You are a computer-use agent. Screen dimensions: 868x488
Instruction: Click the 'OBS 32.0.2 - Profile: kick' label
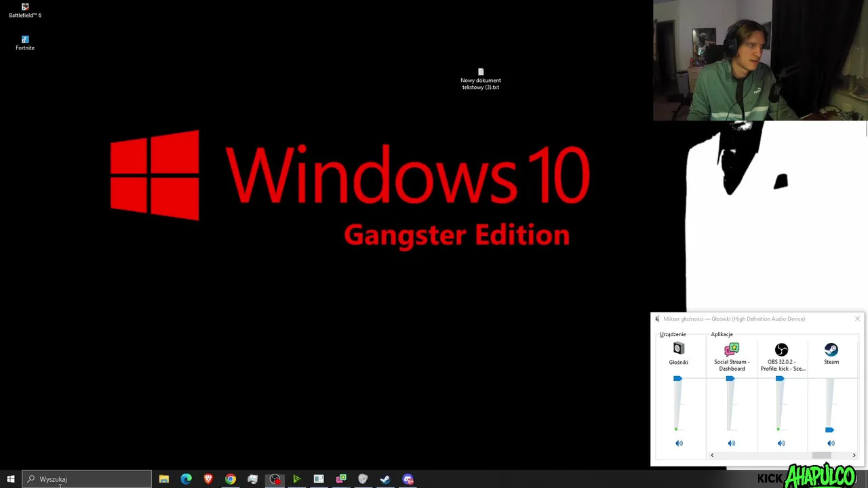point(783,365)
